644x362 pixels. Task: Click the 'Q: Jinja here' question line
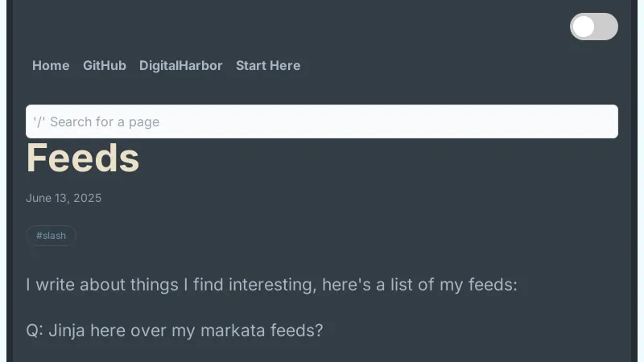pos(174,331)
